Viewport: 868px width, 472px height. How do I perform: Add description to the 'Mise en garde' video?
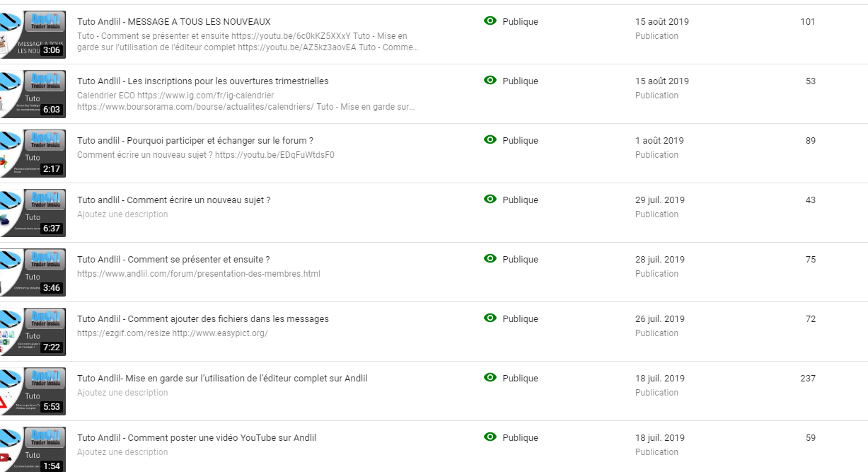(x=122, y=393)
